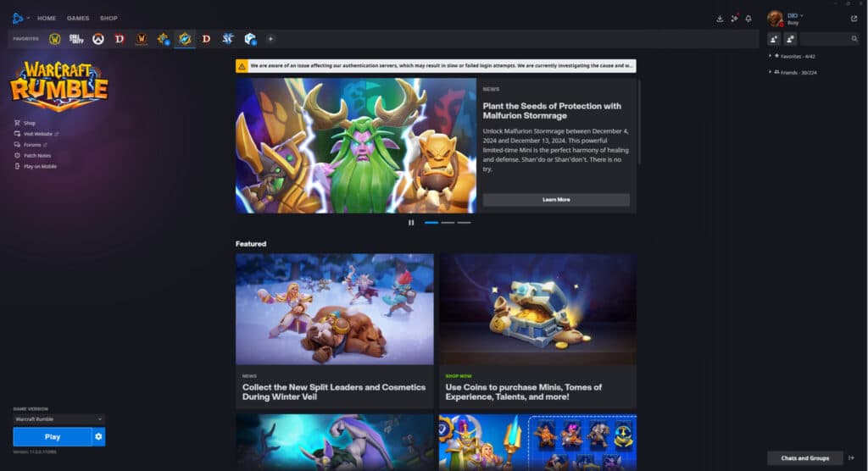This screenshot has height=471, width=868.
Task: Click Visit Website link
Action: [x=36, y=134]
